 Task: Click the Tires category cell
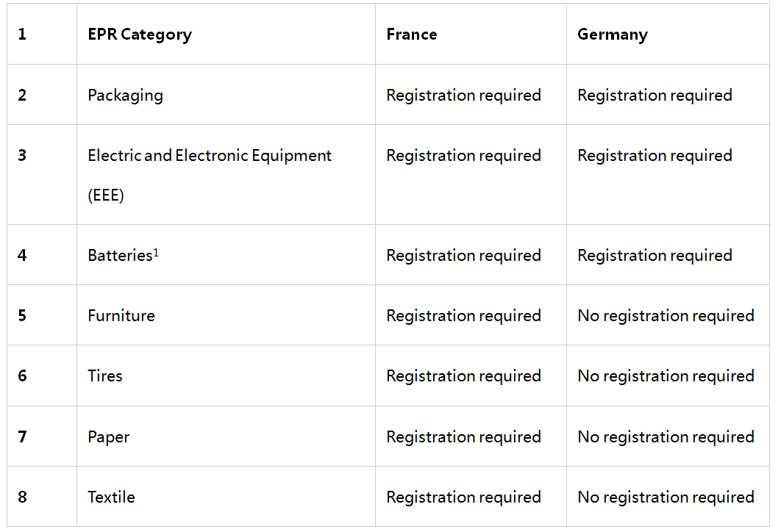[226, 375]
